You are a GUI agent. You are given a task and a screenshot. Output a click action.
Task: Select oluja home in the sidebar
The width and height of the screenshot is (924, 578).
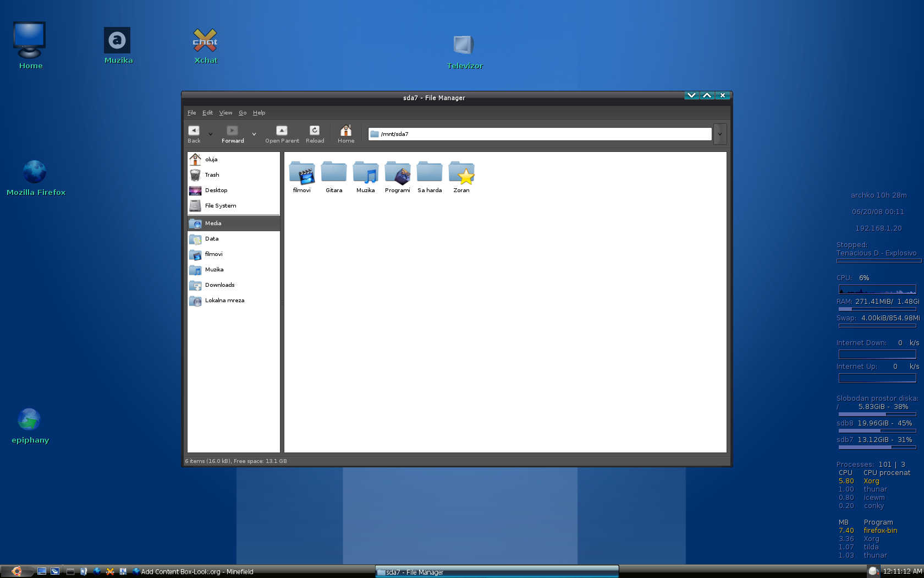[234, 160]
